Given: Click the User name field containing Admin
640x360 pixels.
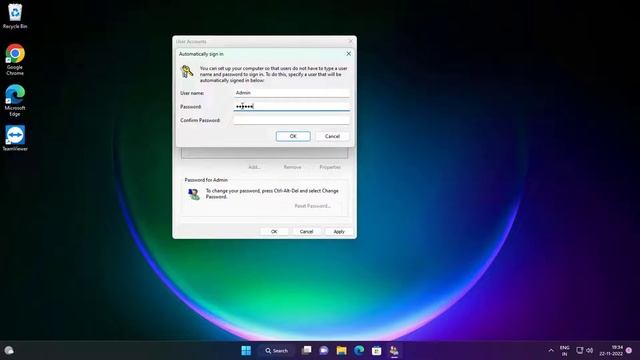Looking at the screenshot, I should click(291, 93).
